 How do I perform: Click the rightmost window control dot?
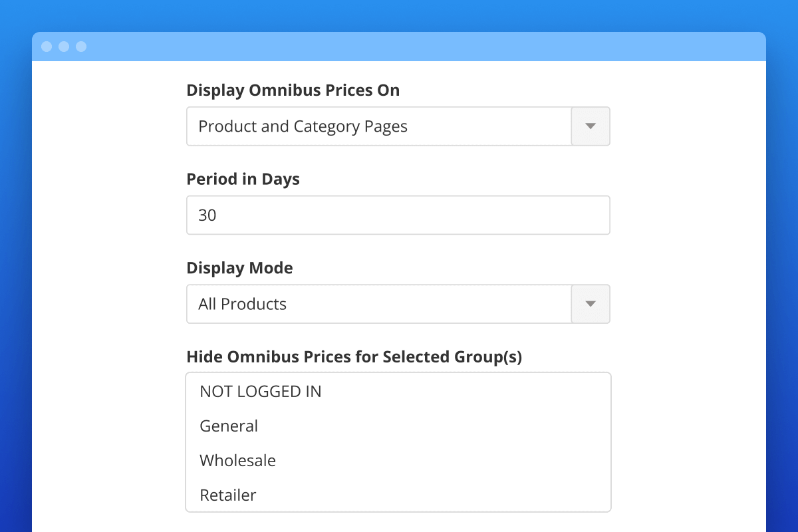point(81,47)
